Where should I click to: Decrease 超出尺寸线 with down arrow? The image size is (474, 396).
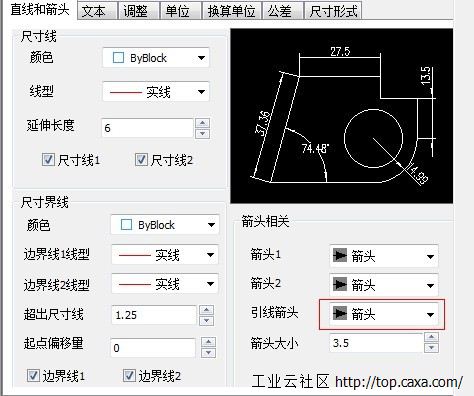[x=206, y=321]
